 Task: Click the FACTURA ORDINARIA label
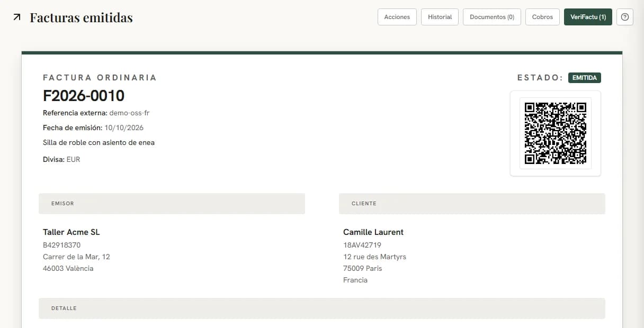pos(100,78)
